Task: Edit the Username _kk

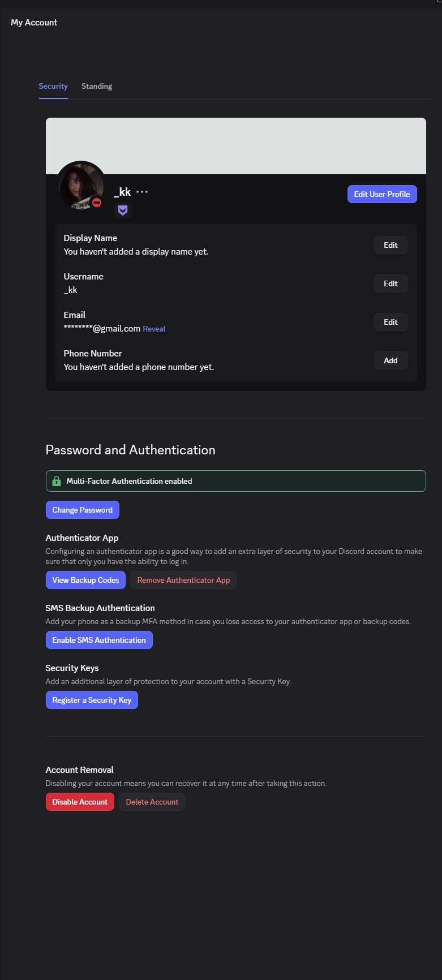Action: pyautogui.click(x=390, y=283)
